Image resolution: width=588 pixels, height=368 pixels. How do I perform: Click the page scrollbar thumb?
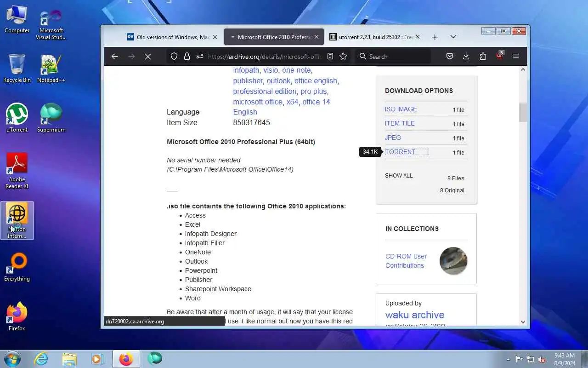[x=523, y=113]
